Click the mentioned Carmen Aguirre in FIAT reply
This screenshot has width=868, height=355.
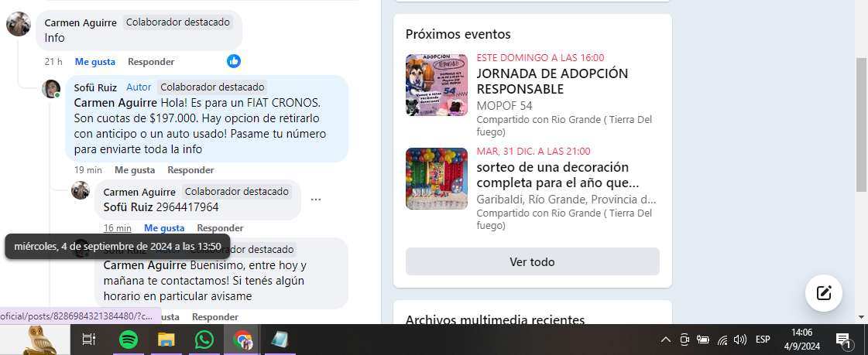pyautogui.click(x=115, y=103)
